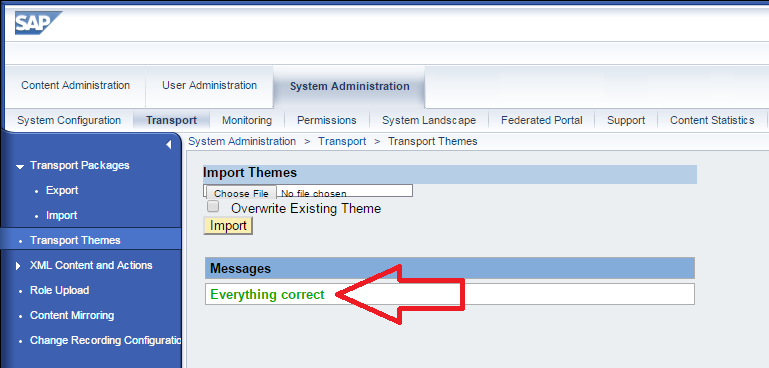Open the Permissions subtab
Screen dimensions: 769x368
(x=327, y=120)
